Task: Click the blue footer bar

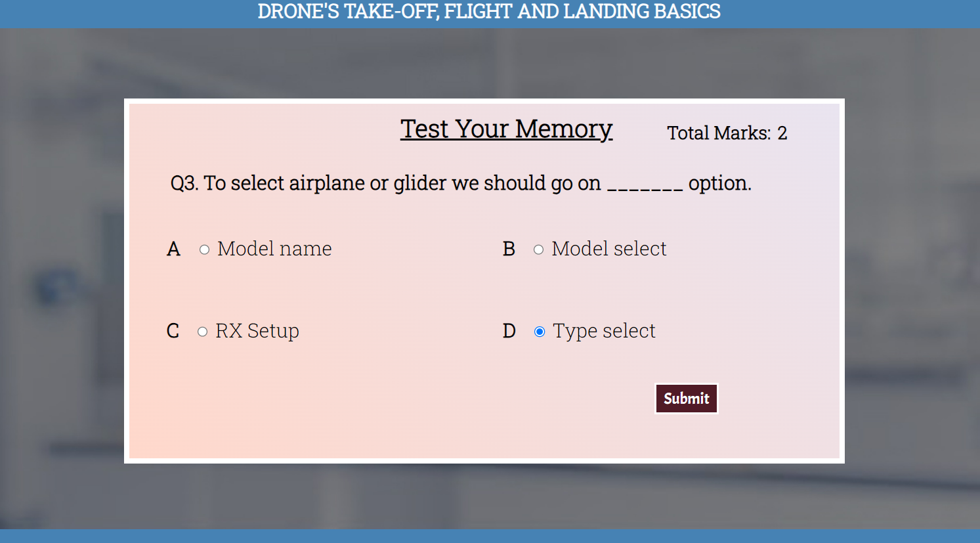Action: pyautogui.click(x=490, y=536)
